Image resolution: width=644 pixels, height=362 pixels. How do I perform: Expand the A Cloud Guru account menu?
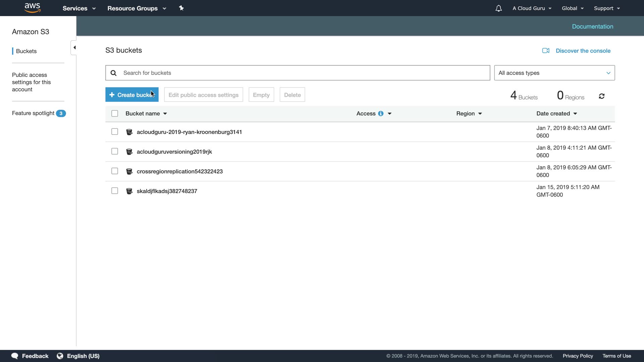coord(532,8)
